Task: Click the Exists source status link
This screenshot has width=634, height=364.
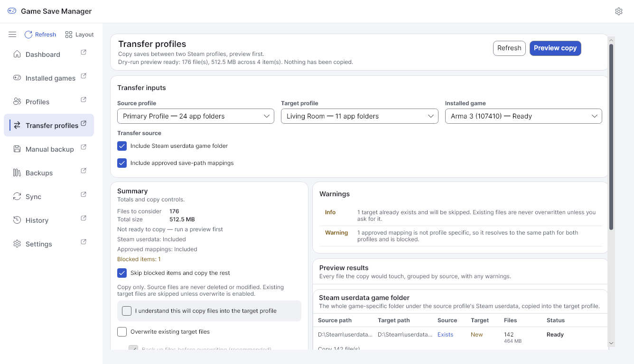Action: click(445, 335)
